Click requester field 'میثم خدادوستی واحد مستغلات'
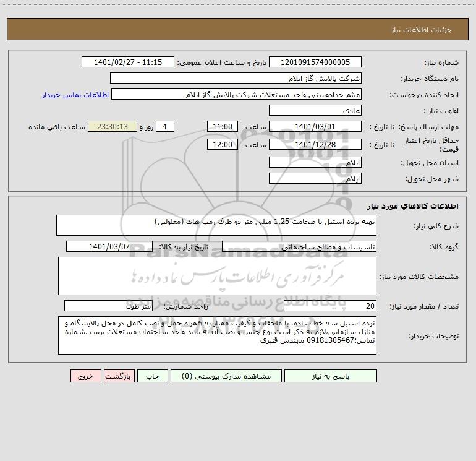 coord(237,94)
